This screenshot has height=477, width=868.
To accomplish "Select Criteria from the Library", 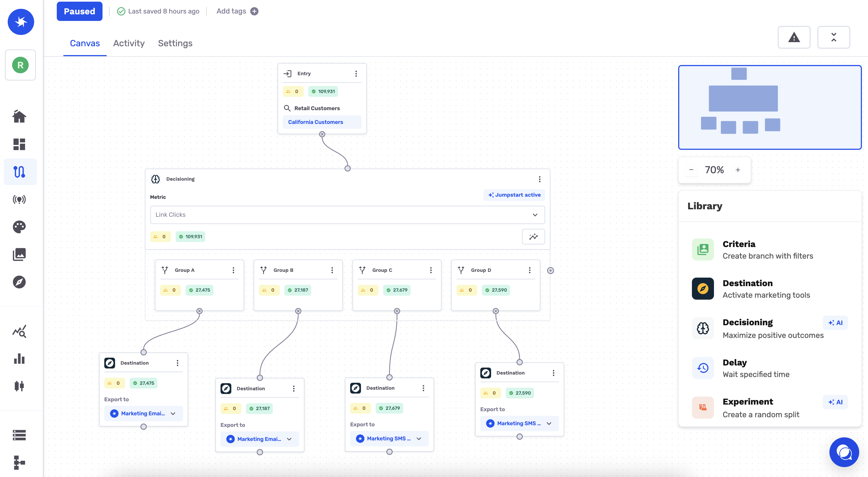I will 770,250.
